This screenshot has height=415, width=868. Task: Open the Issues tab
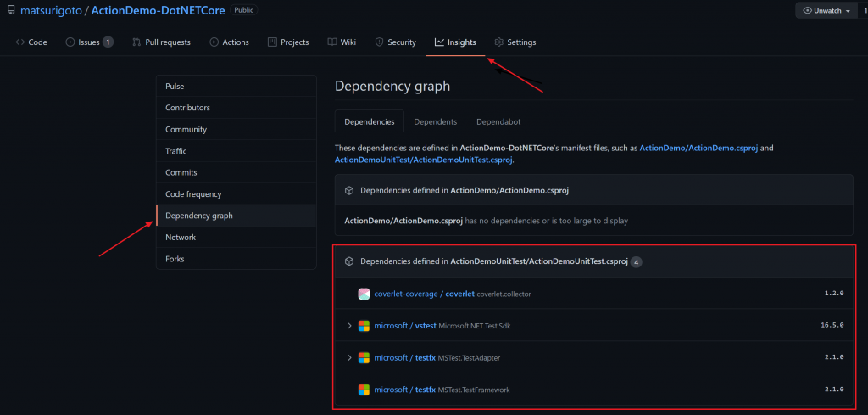(x=90, y=42)
